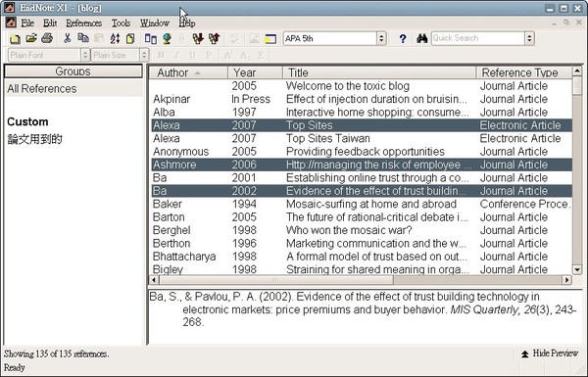Print references using the printer icon

[47, 38]
